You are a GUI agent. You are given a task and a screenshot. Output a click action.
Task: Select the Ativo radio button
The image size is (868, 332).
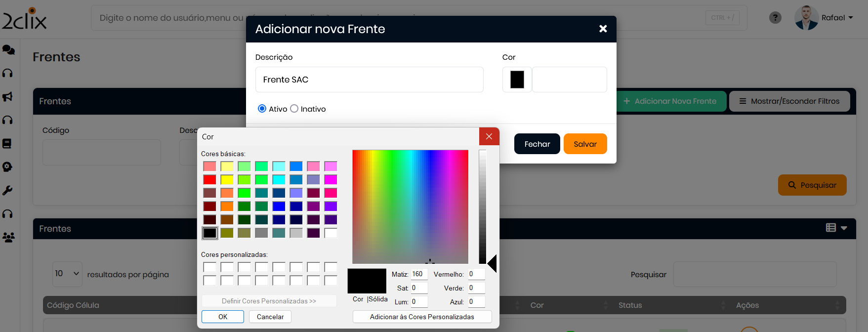262,109
